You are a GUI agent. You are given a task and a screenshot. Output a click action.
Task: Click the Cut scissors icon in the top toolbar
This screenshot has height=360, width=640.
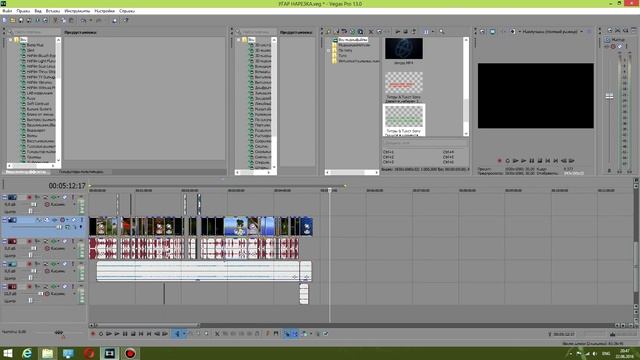pyautogui.click(x=55, y=20)
